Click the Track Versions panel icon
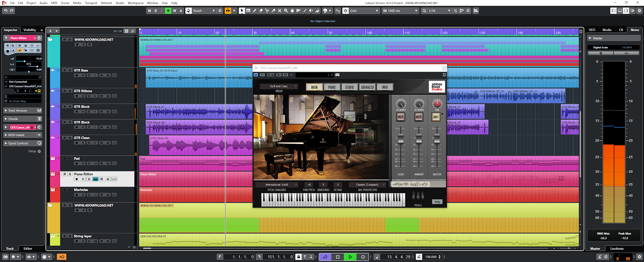This screenshot has width=644, height=262. (x=39, y=110)
